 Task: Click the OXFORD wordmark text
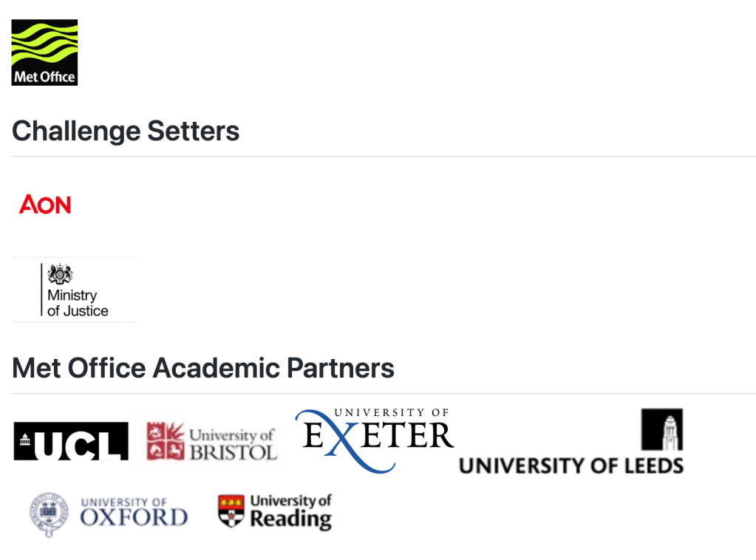[134, 517]
